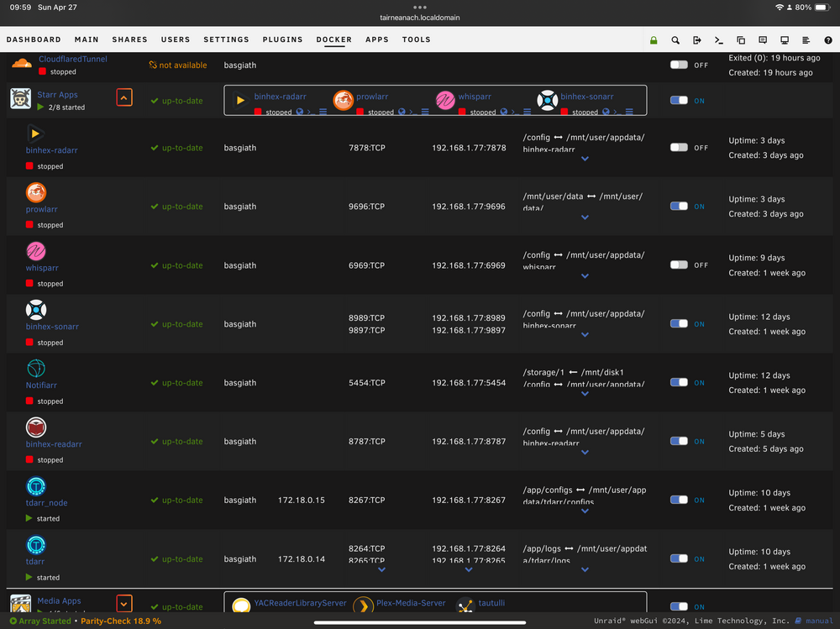Screen dimensions: 840x629
Task: Click the Starr Apps folder name
Action: point(57,94)
